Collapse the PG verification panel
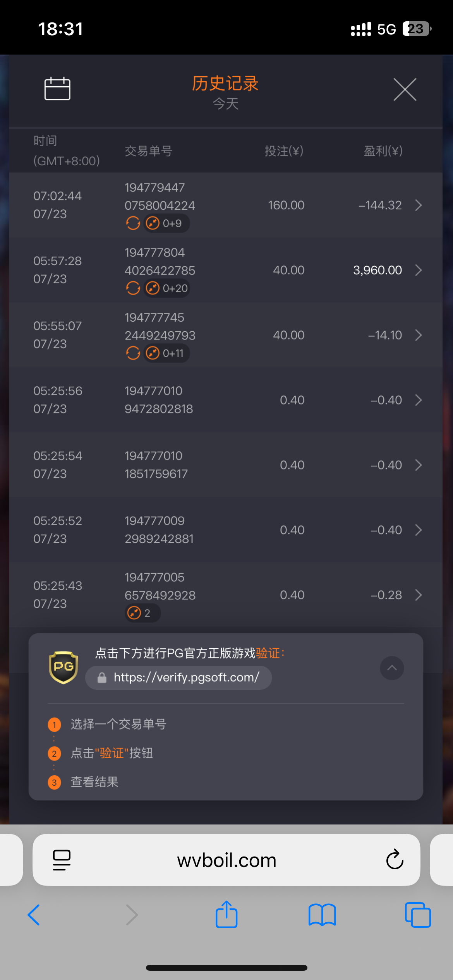This screenshot has width=453, height=980. [x=392, y=668]
